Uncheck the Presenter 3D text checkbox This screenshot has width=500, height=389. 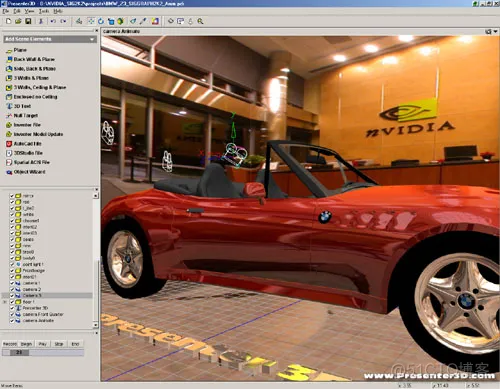click(12, 308)
